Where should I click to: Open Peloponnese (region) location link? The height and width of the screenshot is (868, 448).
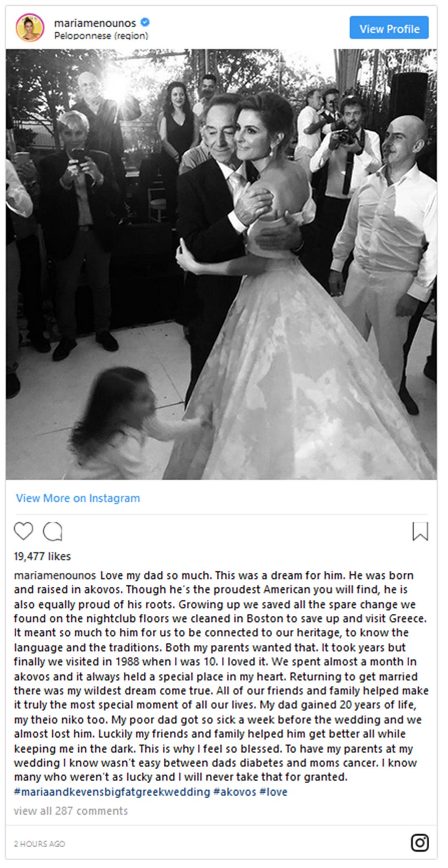[101, 36]
